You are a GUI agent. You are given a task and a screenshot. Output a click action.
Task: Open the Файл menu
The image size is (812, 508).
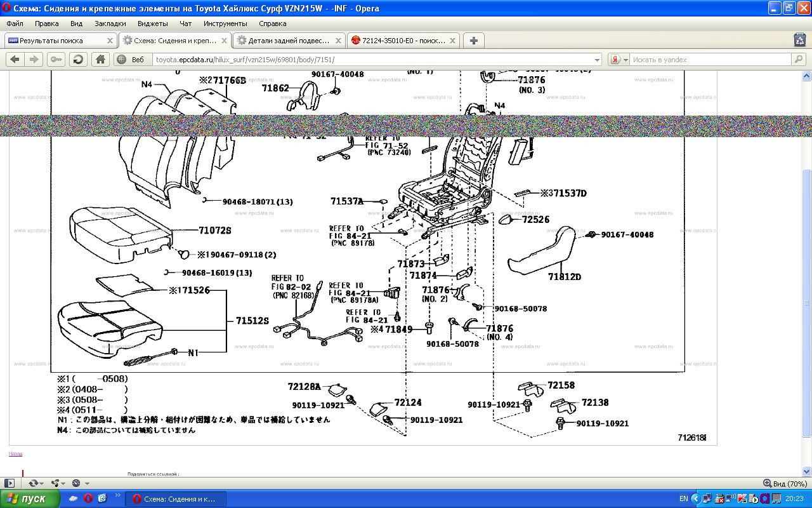[x=15, y=23]
